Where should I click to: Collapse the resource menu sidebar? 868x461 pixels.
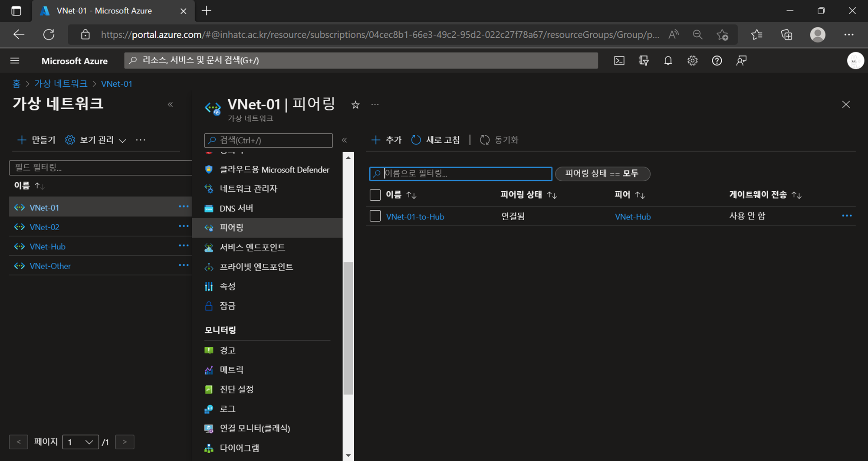click(345, 140)
